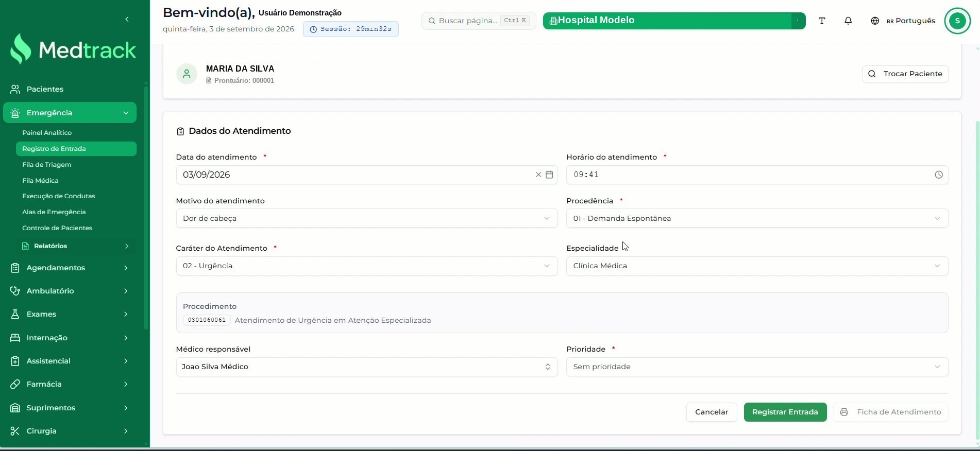The width and height of the screenshot is (980, 451).
Task: Click the Ficha de Atendimento button
Action: pos(891,412)
